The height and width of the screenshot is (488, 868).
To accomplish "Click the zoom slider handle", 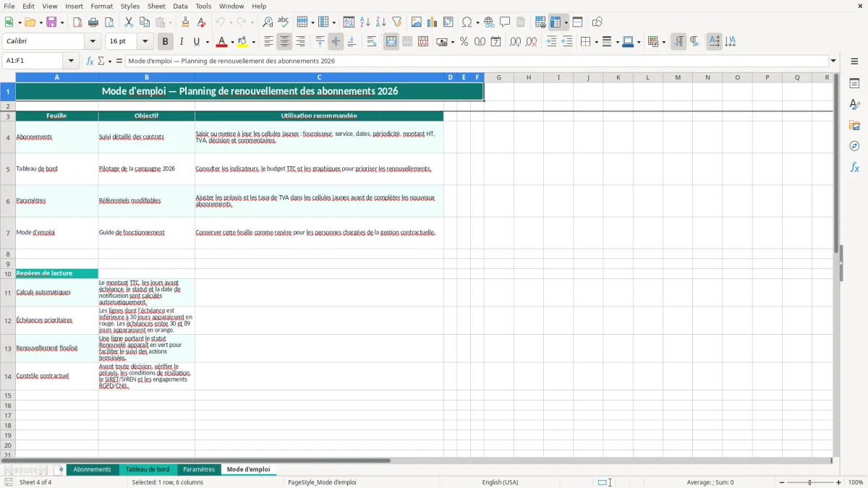I will [810, 482].
